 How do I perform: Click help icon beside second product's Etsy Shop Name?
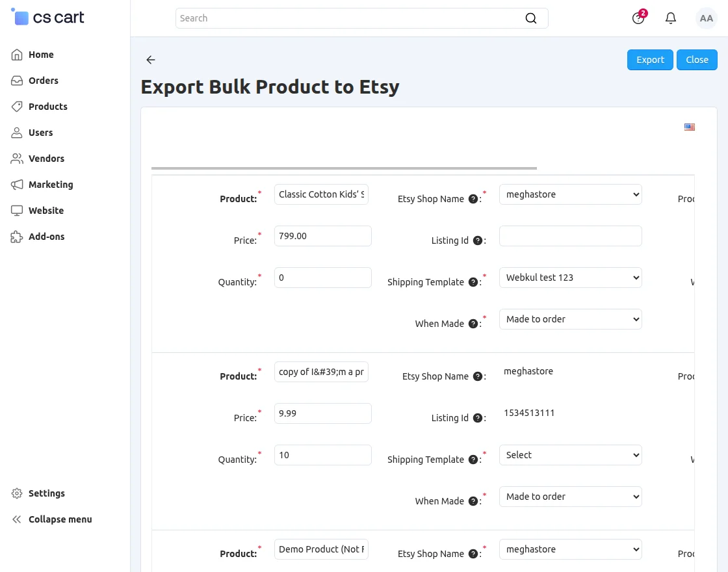478,376
